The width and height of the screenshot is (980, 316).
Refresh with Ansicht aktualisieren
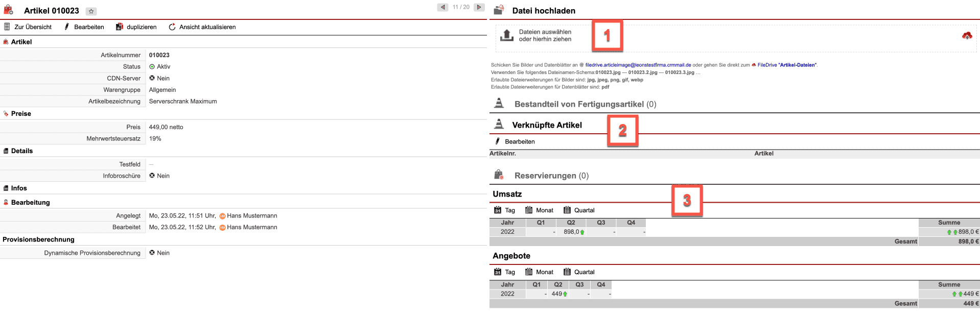202,27
